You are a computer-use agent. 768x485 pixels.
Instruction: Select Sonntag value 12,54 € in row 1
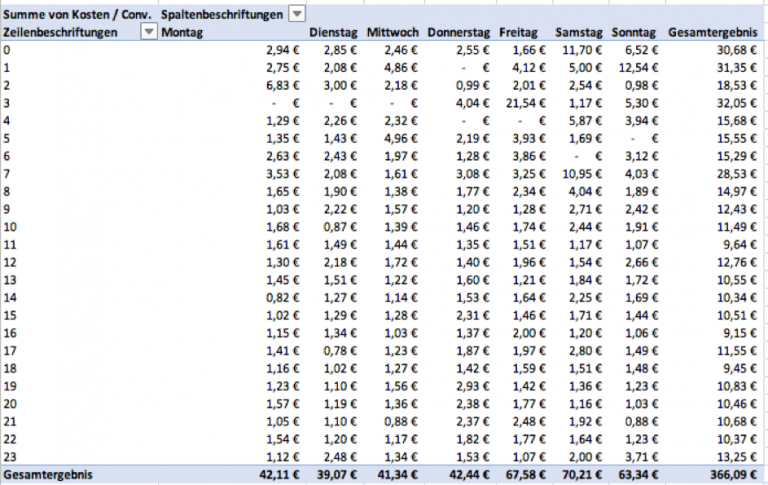click(x=638, y=68)
